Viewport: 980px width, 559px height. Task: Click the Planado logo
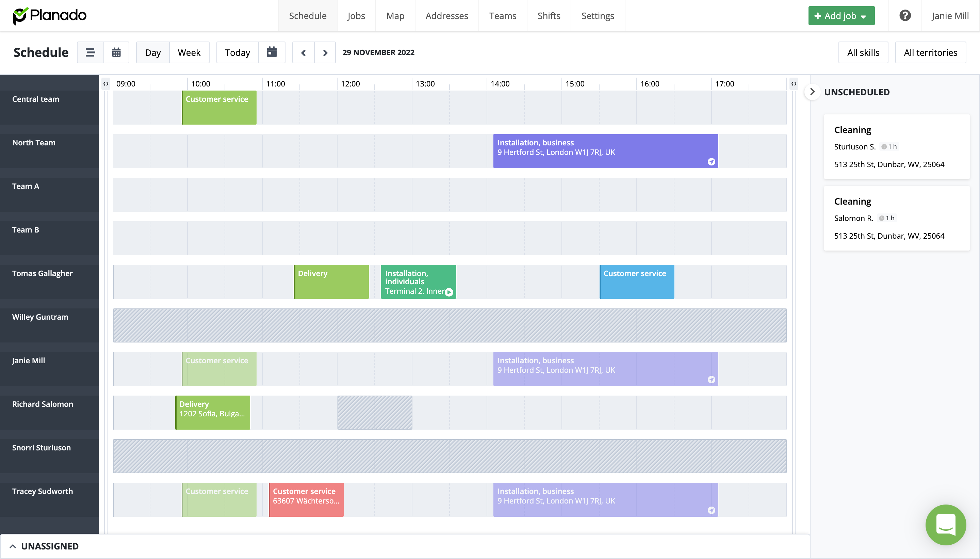pos(49,16)
